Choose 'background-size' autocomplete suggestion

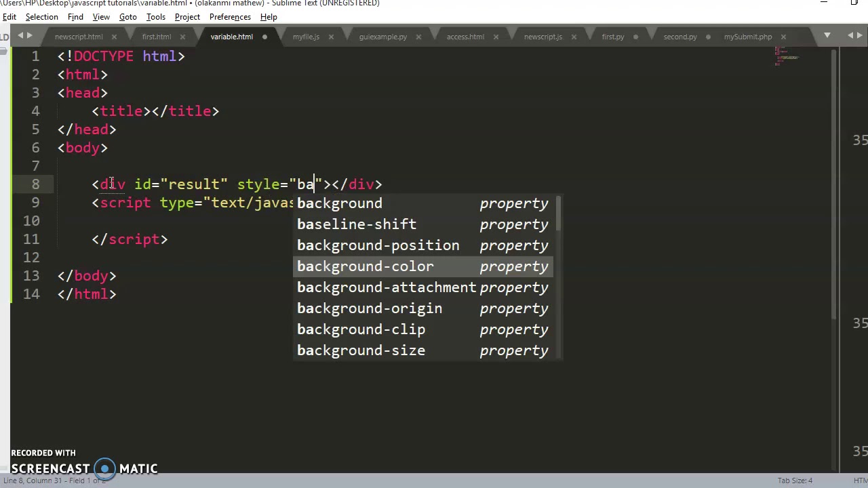click(424, 350)
